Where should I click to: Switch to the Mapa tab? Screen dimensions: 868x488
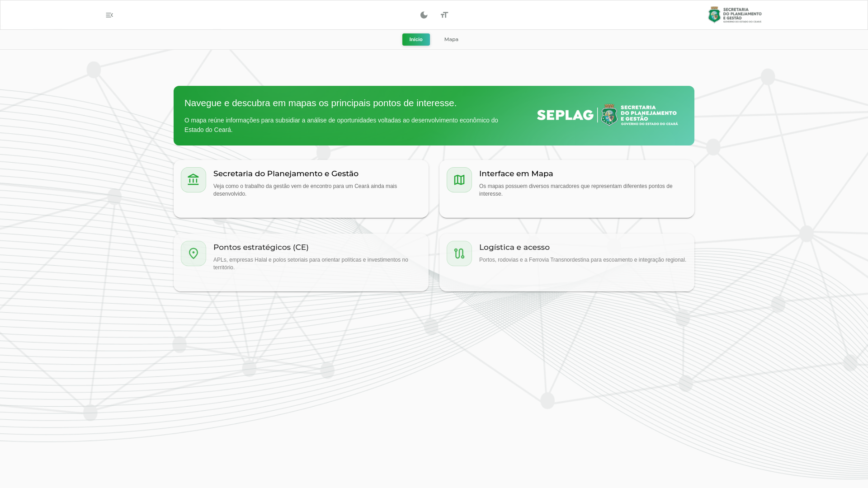451,39
